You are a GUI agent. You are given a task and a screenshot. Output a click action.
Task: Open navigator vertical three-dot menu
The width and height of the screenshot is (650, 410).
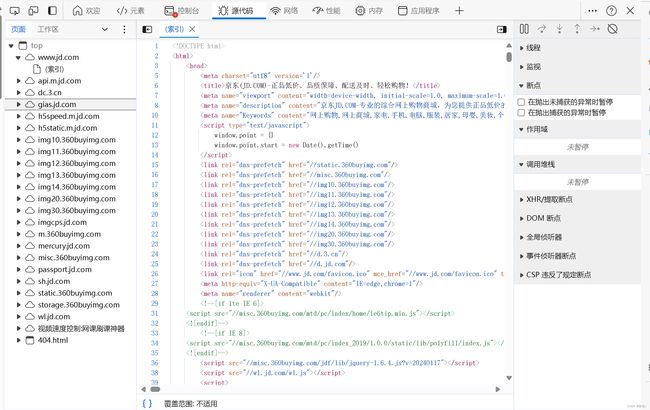click(124, 29)
